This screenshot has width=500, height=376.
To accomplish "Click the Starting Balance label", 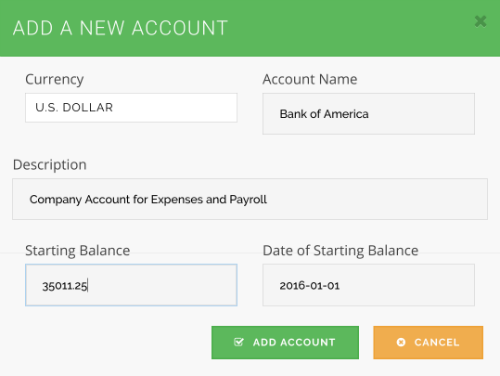I will click(x=78, y=251).
